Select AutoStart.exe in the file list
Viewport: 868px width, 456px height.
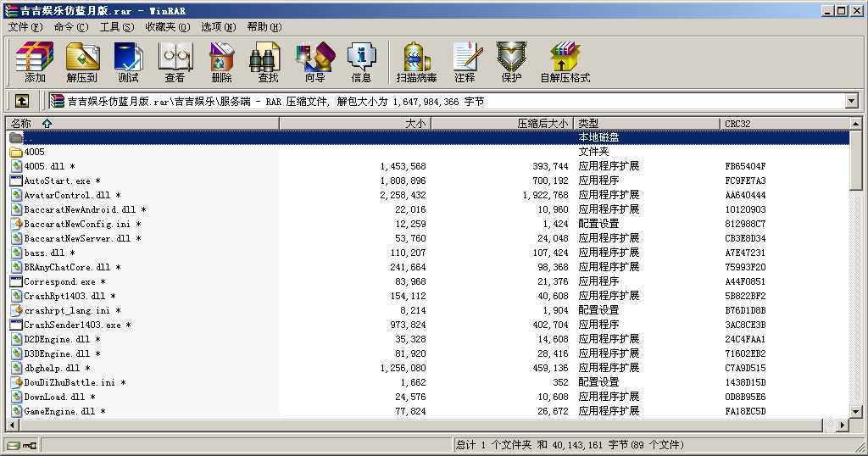pyautogui.click(x=57, y=181)
